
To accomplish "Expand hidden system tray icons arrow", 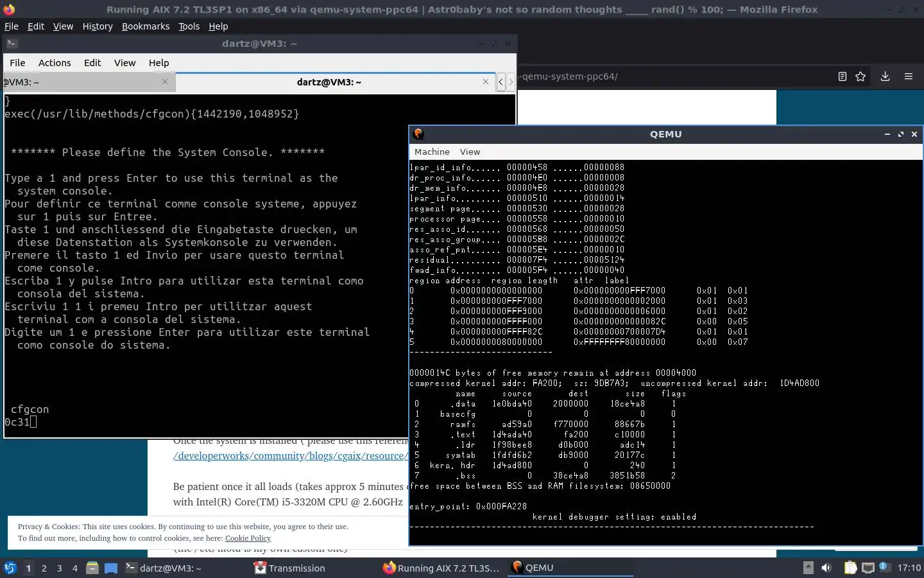I will [809, 568].
